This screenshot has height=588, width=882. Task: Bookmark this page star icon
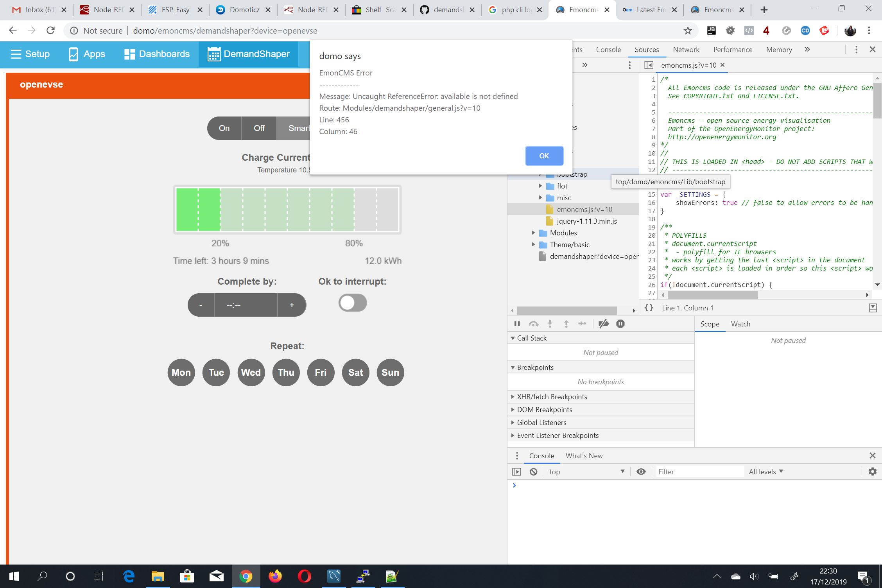coord(688,30)
